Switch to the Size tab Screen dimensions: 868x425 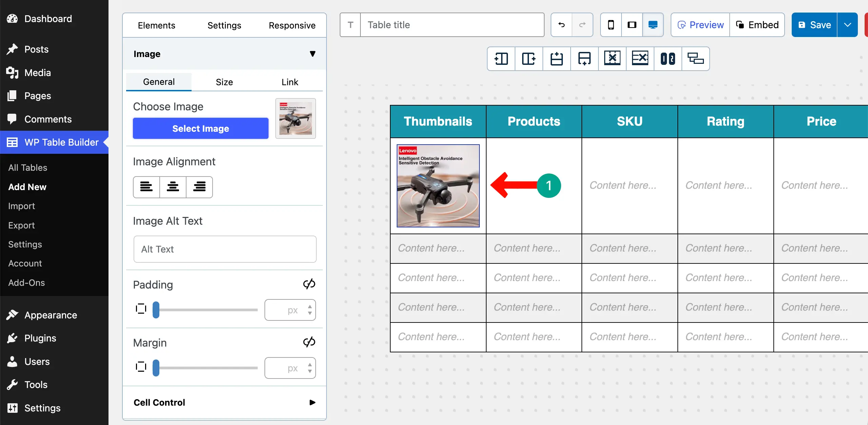pos(224,82)
